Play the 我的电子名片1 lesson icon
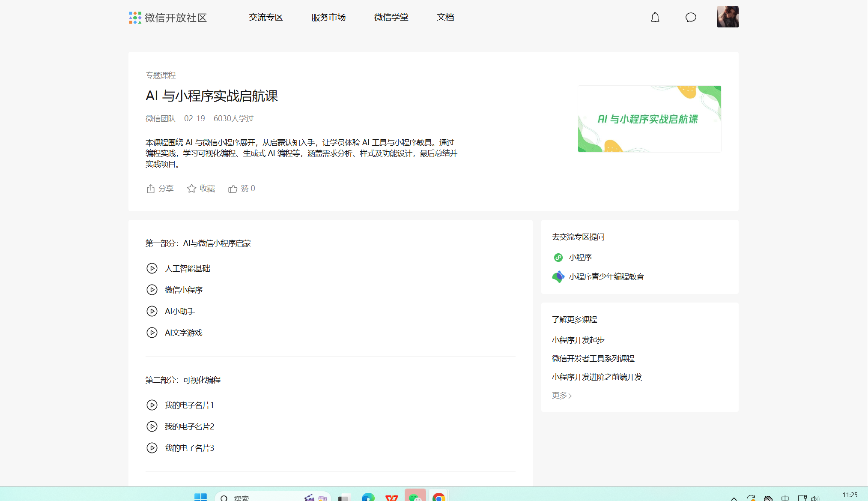 [152, 405]
